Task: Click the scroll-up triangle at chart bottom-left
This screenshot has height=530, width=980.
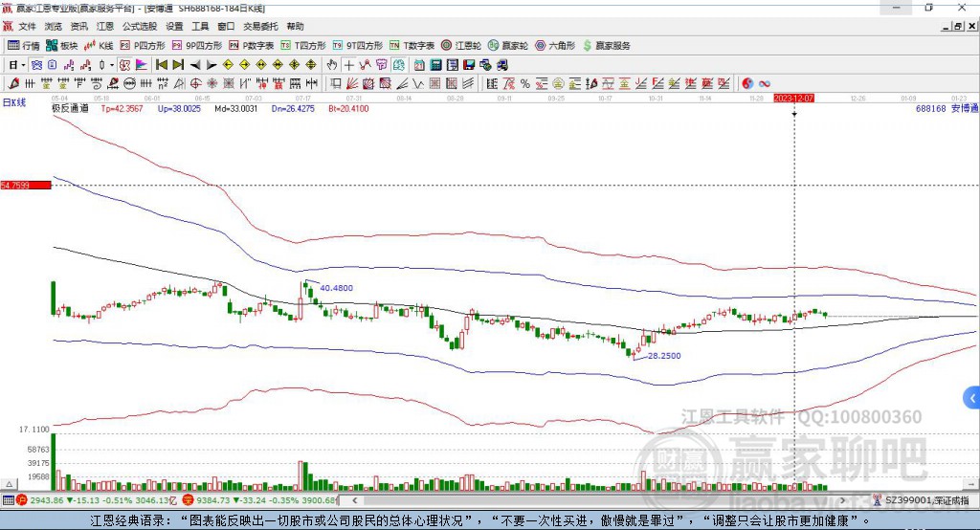Action: tap(10, 484)
